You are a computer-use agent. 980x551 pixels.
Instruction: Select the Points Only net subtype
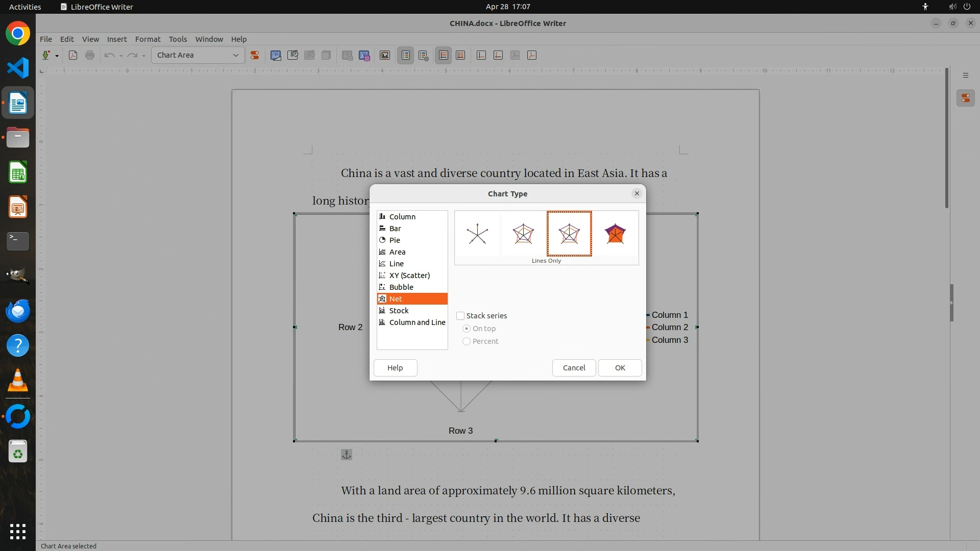477,234
